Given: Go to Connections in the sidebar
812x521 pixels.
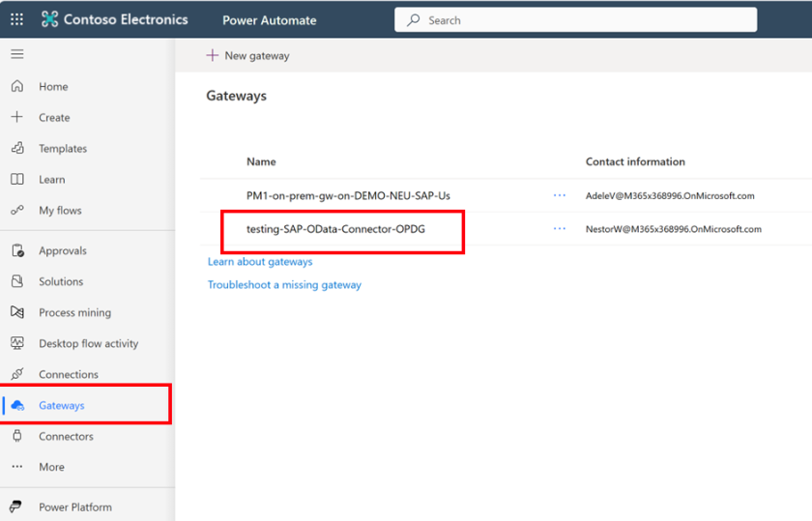Looking at the screenshot, I should pos(68,375).
